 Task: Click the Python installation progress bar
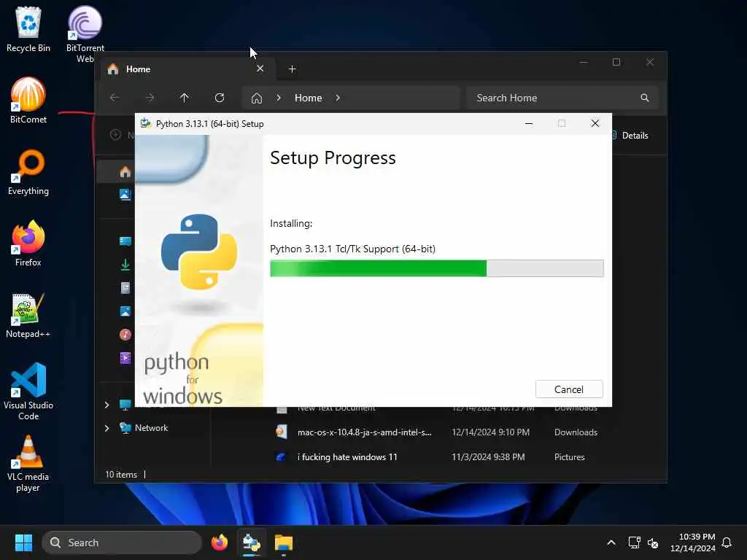pos(436,268)
